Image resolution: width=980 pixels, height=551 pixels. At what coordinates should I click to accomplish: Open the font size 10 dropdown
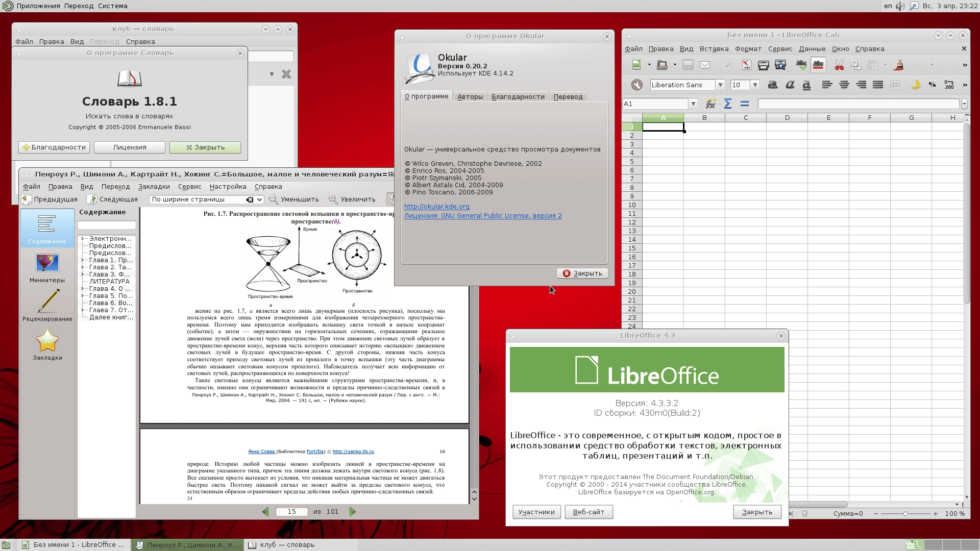[755, 85]
